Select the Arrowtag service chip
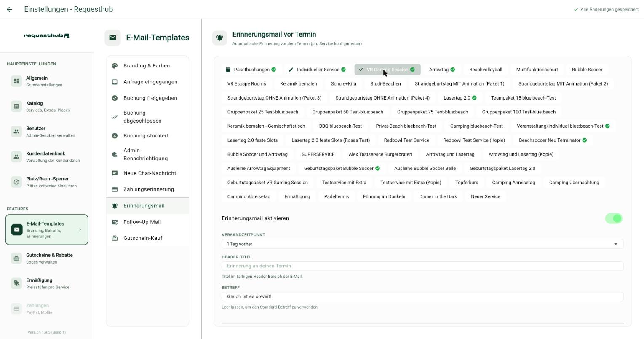644x339 pixels. click(442, 70)
